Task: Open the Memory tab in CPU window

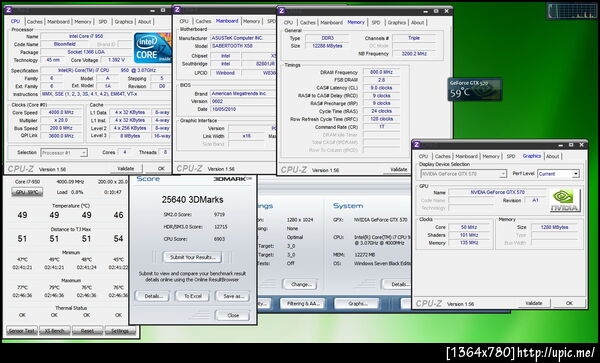Action: (83, 22)
